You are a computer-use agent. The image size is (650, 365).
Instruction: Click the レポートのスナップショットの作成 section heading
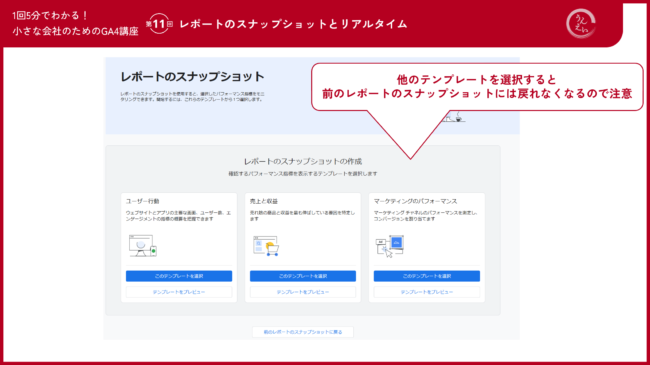pos(303,161)
